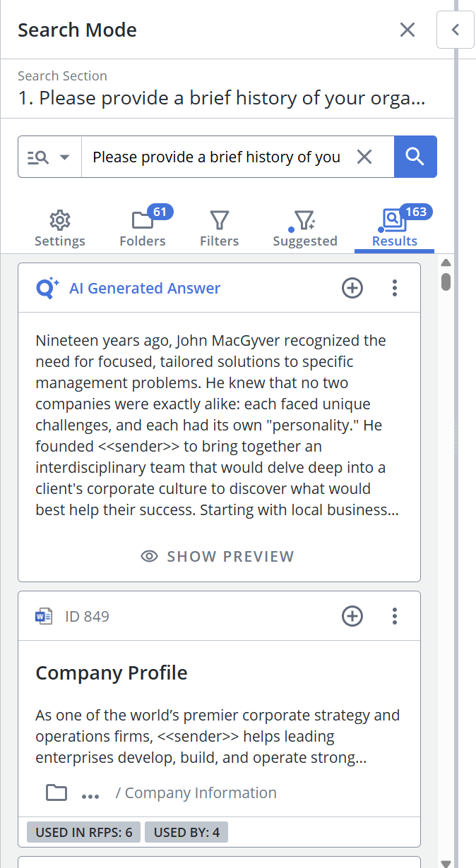Click the USED IN RFPS: 6 badge
The height and width of the screenshot is (868, 476).
pyautogui.click(x=84, y=832)
